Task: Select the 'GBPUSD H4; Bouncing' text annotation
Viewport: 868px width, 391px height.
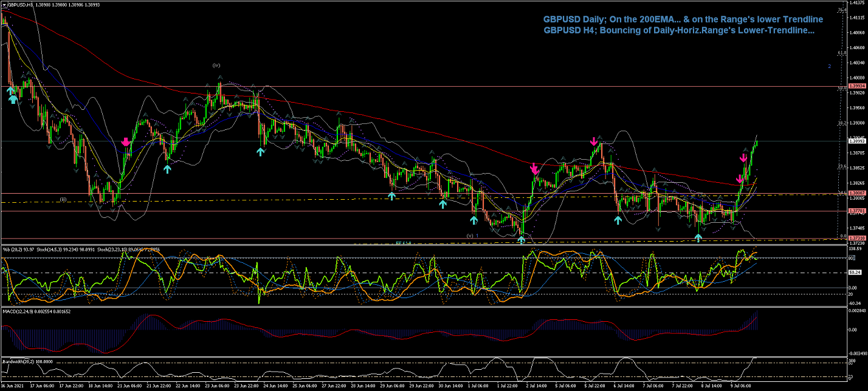Action: tap(679, 30)
